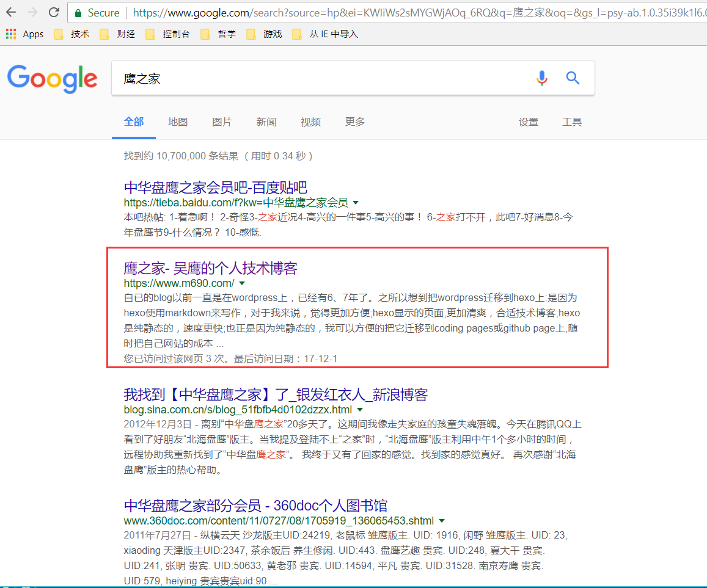Switch to the 图片 tab

tap(222, 122)
